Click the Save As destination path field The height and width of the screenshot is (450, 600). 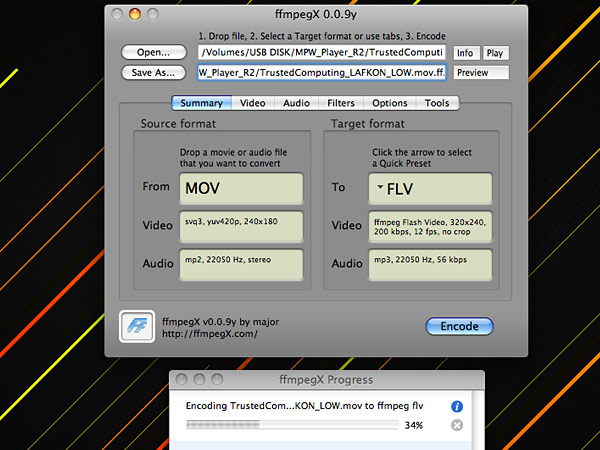click(322, 72)
